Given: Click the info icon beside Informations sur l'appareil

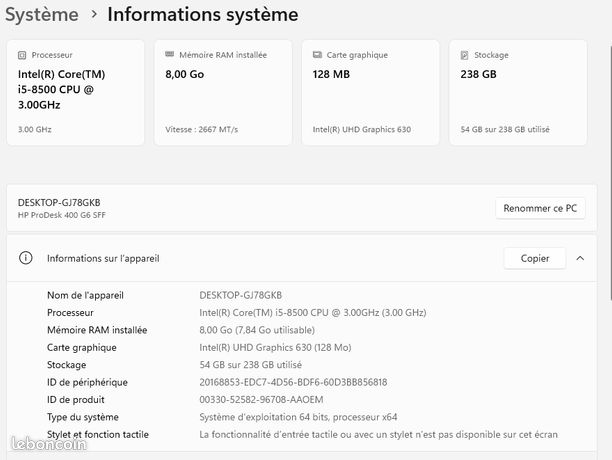Looking at the screenshot, I should click(26, 258).
